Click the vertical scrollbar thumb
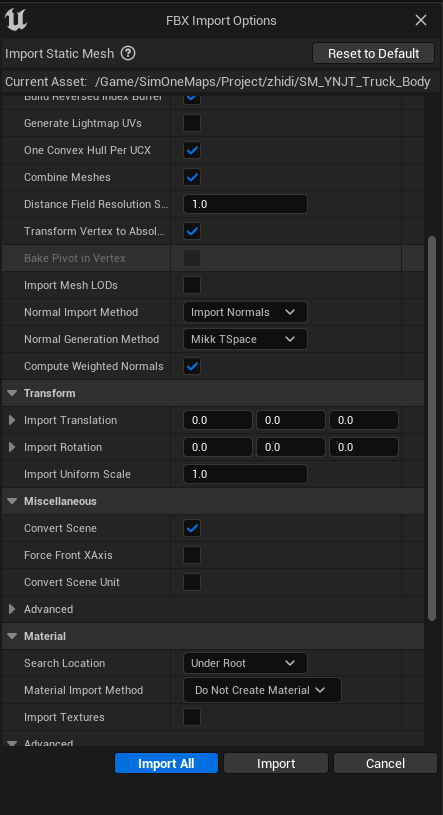This screenshot has width=443, height=815. [432, 428]
